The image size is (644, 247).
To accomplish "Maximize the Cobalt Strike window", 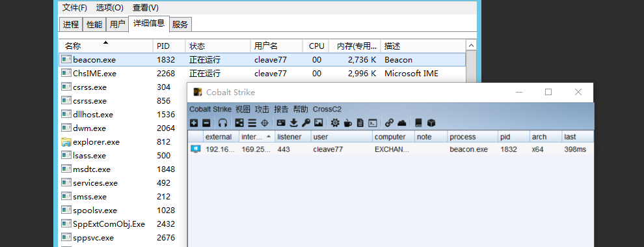I will (x=548, y=92).
